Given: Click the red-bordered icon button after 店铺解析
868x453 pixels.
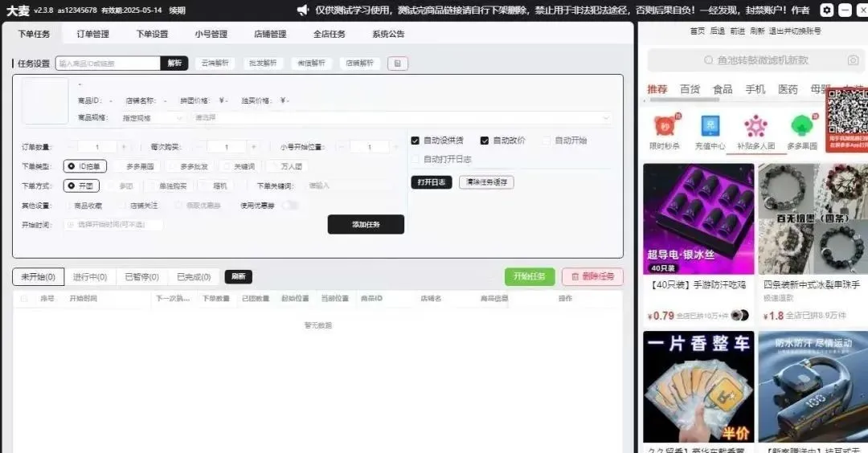Looking at the screenshot, I should pyautogui.click(x=397, y=63).
